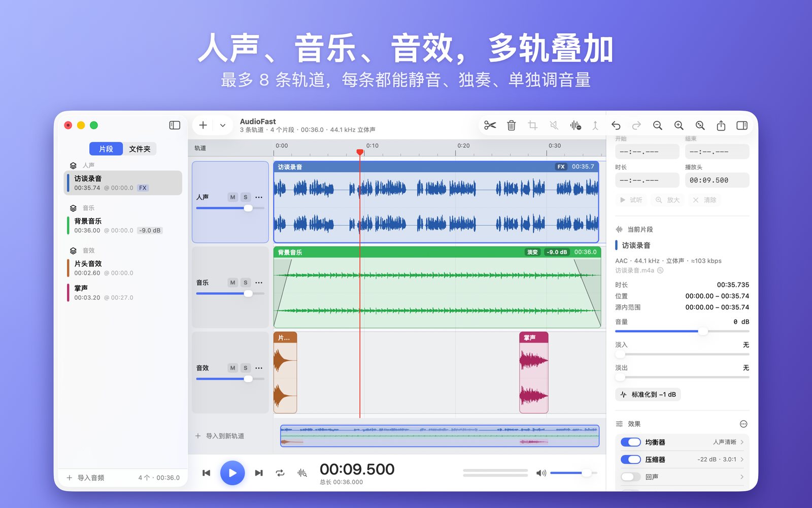Switch to the 文件夹 tab
Viewport: 812px width, 508px height.
140,149
